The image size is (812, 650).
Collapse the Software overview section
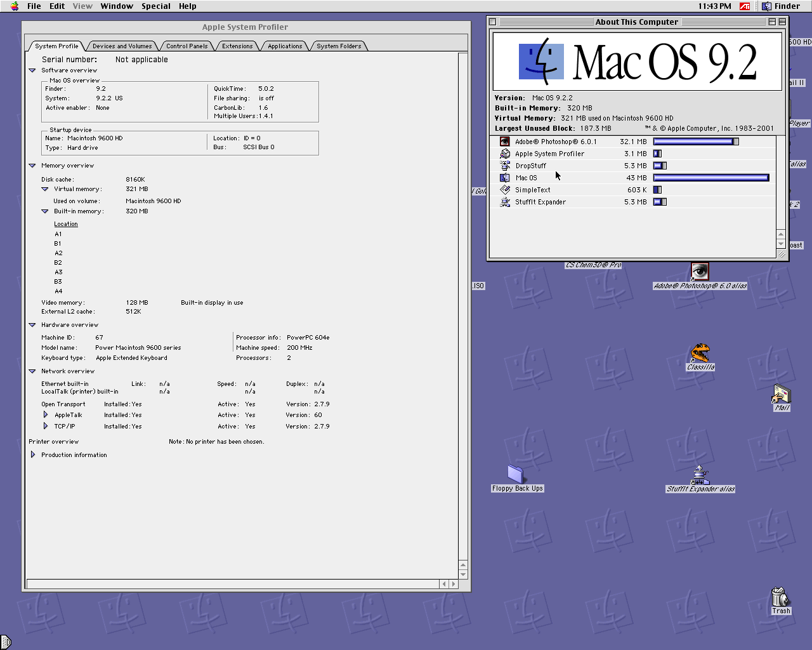click(x=32, y=70)
